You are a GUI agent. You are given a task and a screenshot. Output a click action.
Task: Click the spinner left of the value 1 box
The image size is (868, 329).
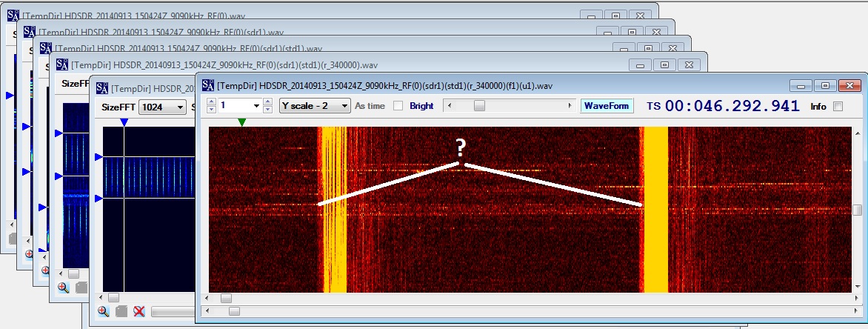click(x=212, y=105)
